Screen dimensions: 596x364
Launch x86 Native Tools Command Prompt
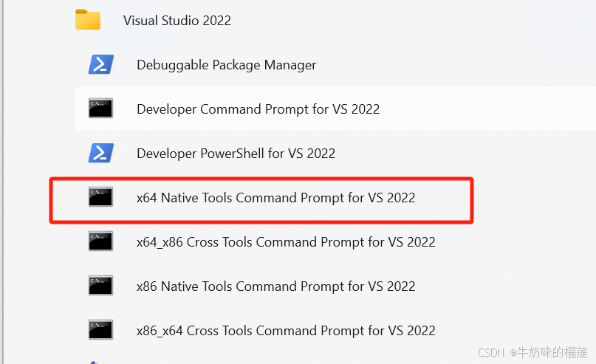(x=276, y=286)
